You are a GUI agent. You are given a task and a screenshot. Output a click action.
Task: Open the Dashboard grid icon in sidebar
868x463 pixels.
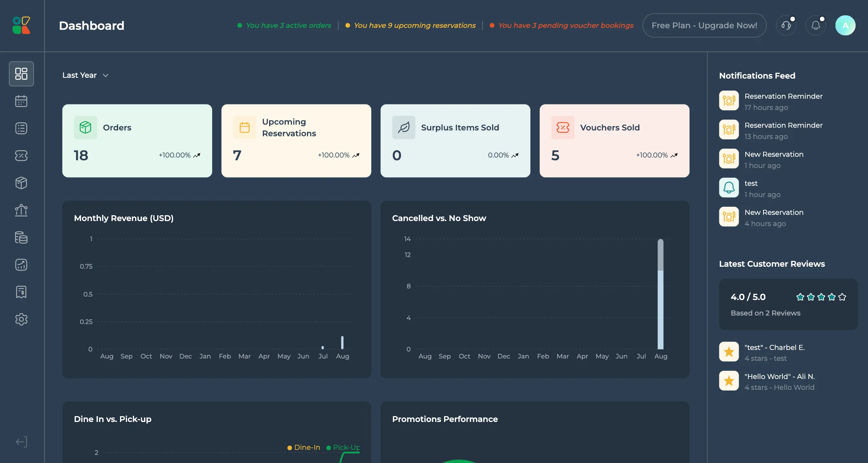tap(21, 74)
